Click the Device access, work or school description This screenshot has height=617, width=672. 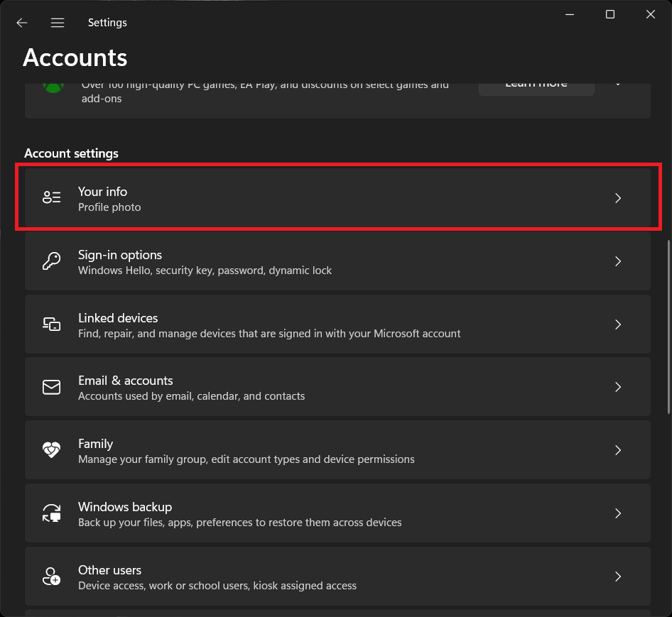(x=217, y=586)
